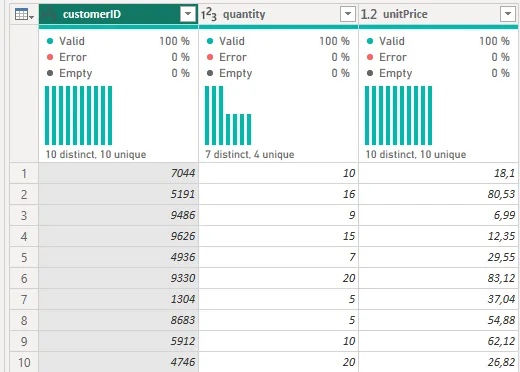Click quantity cell in row 7

pyautogui.click(x=278, y=299)
